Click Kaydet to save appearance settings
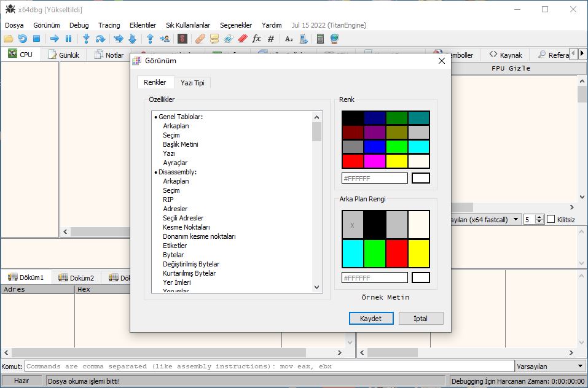588x388 pixels. tap(371, 319)
